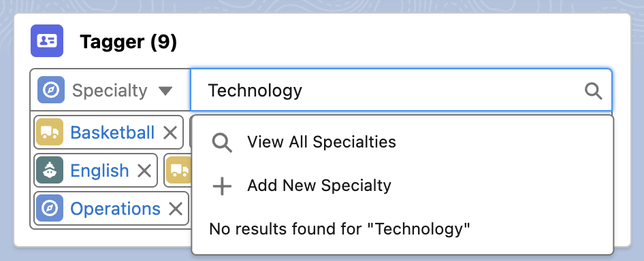The height and width of the screenshot is (261, 644).
Task: Remove the Operations tag
Action: point(176,209)
